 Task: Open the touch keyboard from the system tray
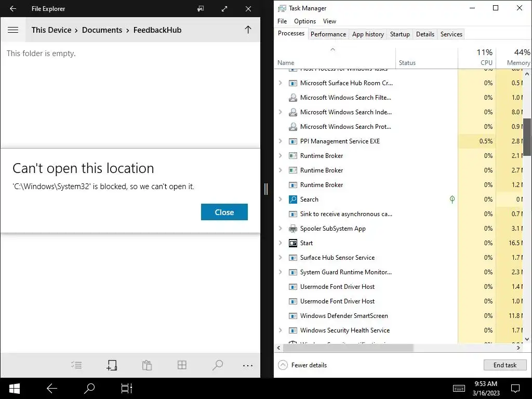(459, 388)
